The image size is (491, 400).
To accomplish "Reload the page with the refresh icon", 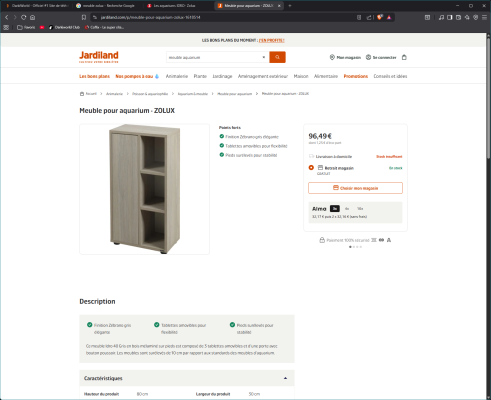I will [24, 17].
